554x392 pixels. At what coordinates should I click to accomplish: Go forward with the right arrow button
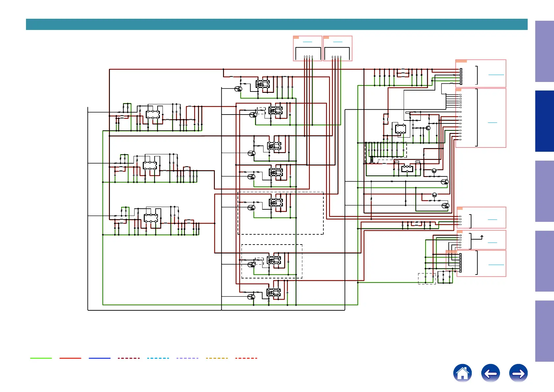(518, 373)
